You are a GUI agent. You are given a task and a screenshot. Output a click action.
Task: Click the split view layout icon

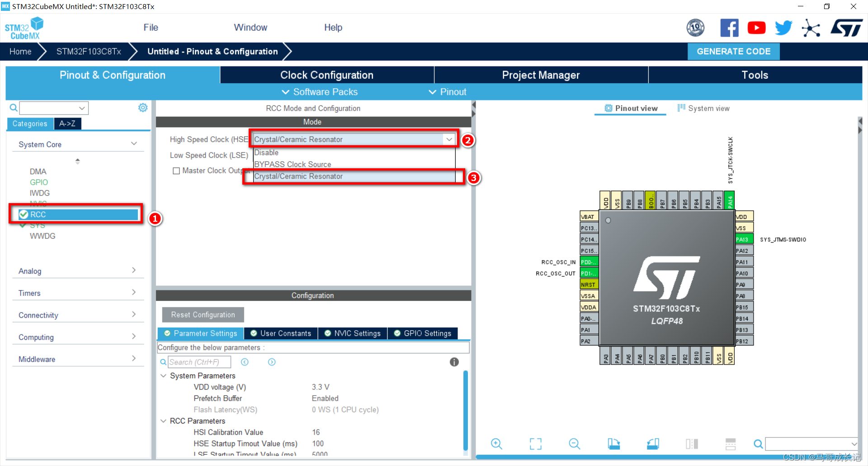(731, 444)
